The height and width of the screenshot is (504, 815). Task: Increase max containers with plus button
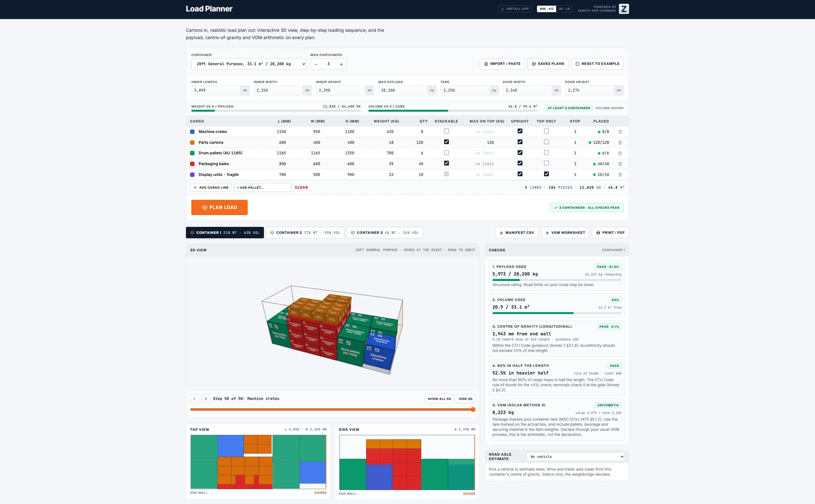[341, 64]
